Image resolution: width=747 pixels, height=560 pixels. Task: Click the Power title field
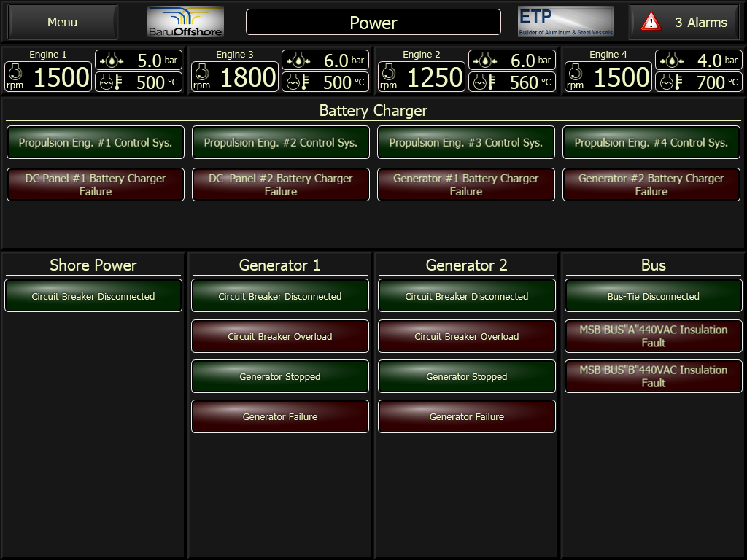tap(373, 22)
